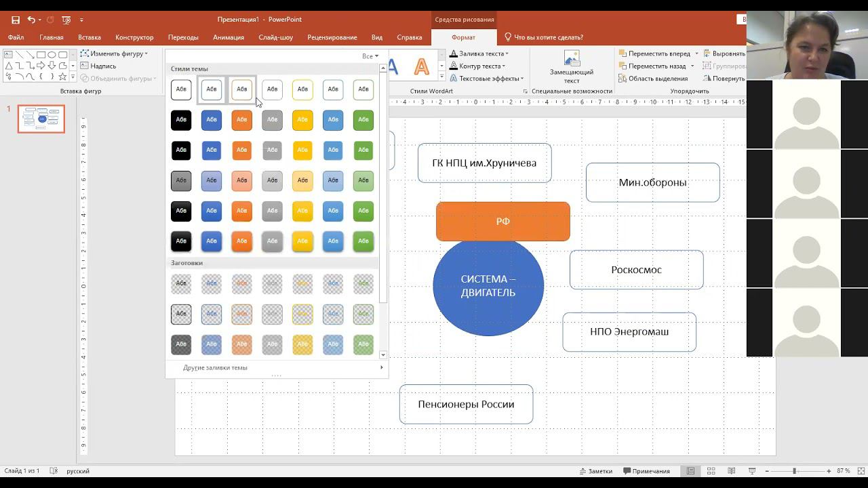
Task: Choose the orange WordArt style A
Action: point(422,66)
